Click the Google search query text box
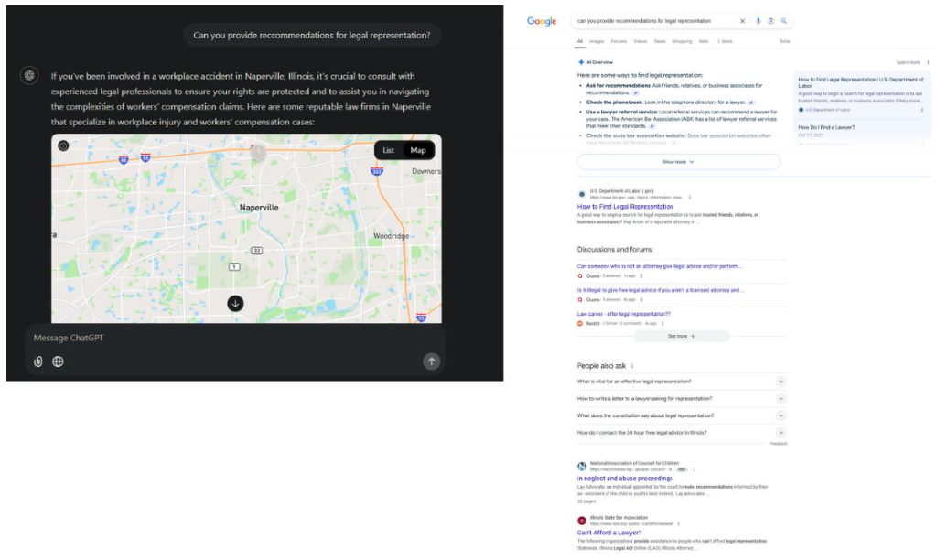Screen dimensions: 936x560 [x=653, y=21]
